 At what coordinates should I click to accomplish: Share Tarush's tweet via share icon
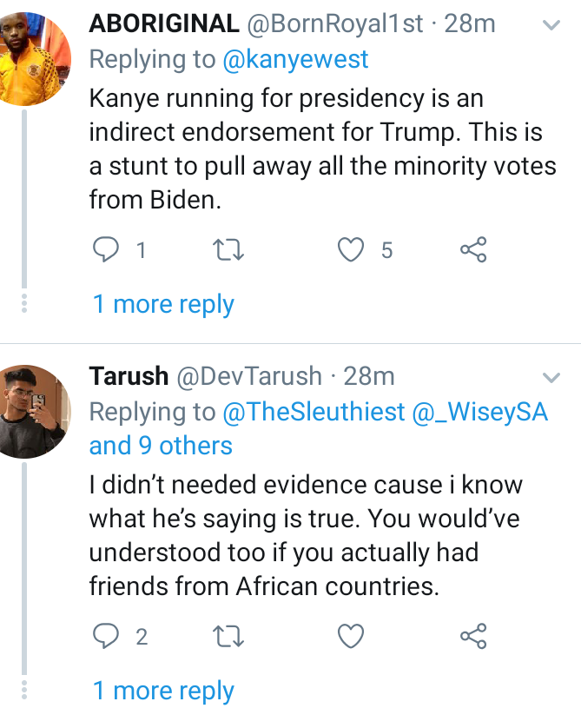(x=473, y=636)
